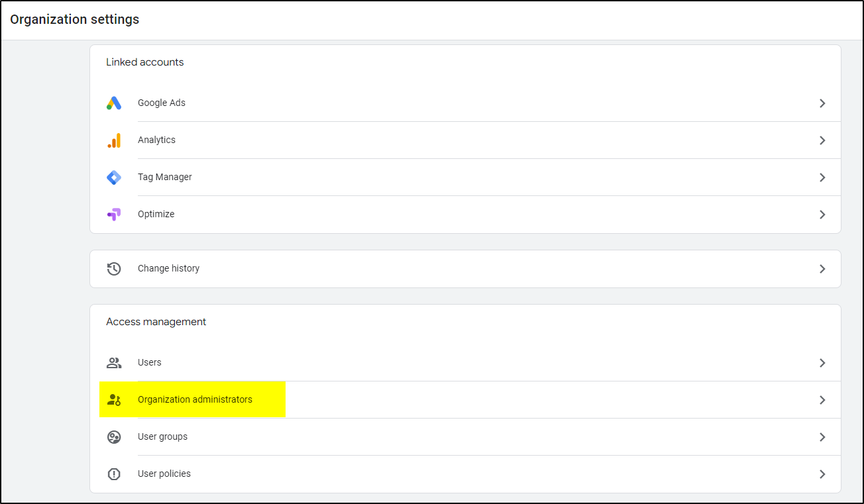Expand the Analytics row chevron
864x504 pixels.
[822, 140]
